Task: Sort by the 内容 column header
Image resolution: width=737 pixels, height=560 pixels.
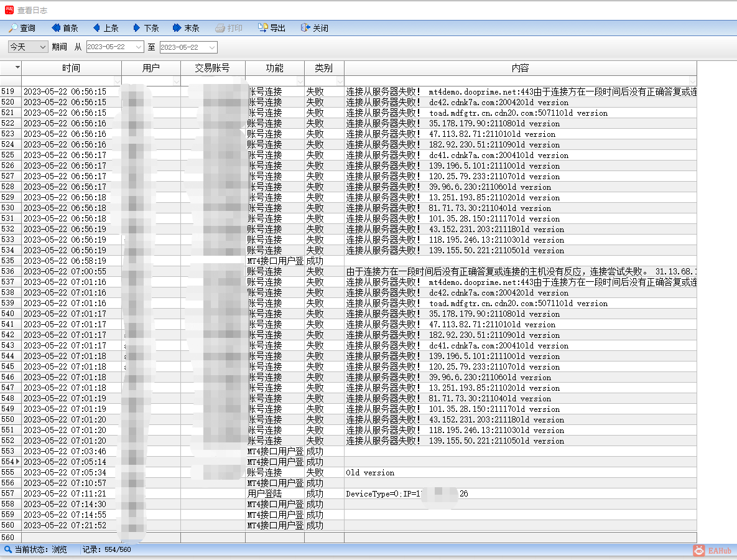Action: [x=521, y=68]
